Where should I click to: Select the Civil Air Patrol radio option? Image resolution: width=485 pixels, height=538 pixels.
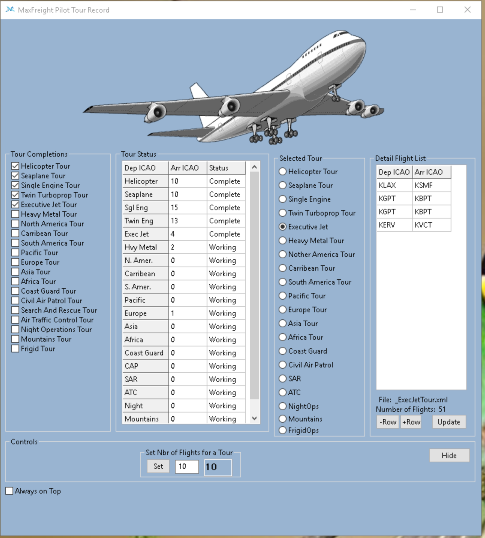282,365
